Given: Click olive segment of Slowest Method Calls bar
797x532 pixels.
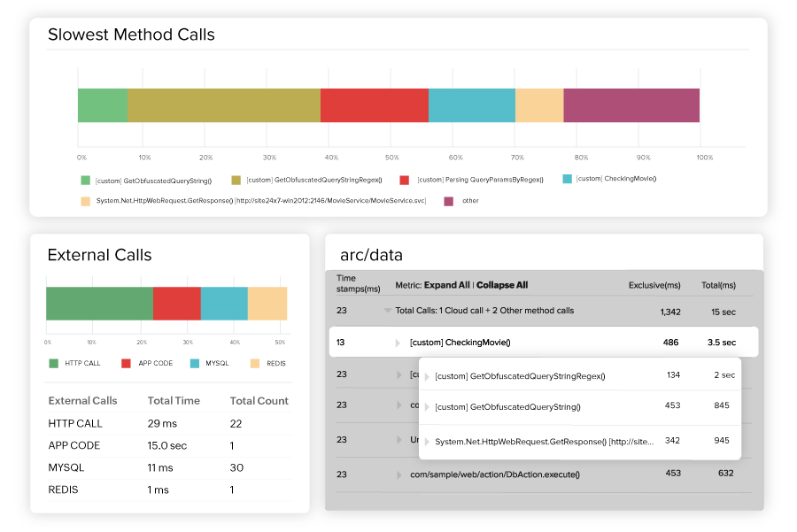Looking at the screenshot, I should [x=224, y=105].
